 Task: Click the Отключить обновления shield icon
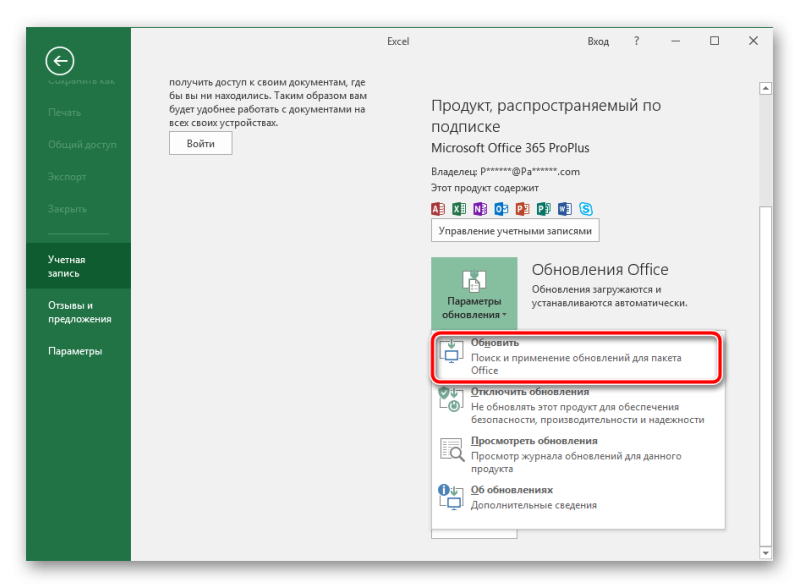[x=451, y=400]
